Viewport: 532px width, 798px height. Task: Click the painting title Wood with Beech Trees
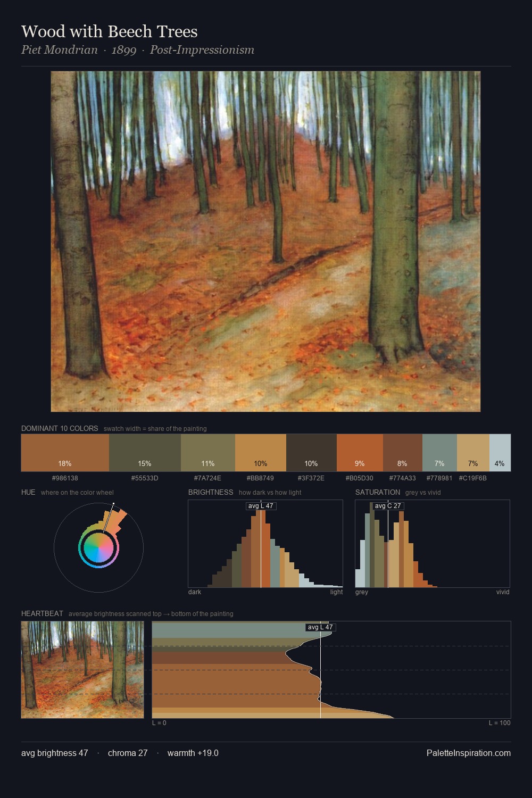point(110,31)
